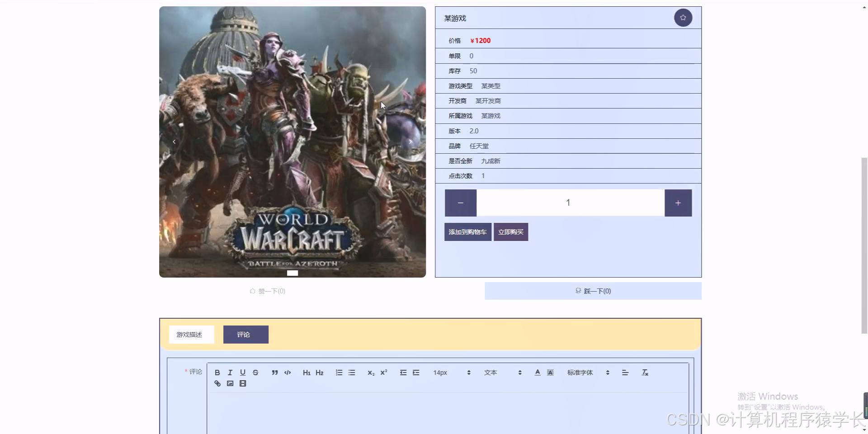Open the 标准字体 font family dropdown
Image resolution: width=868 pixels, height=434 pixels.
(x=588, y=373)
